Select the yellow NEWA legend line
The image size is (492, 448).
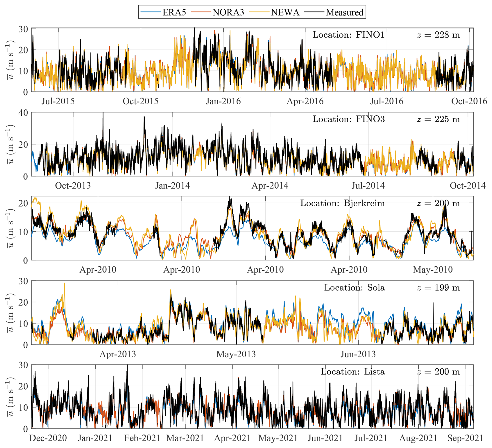[x=259, y=12]
